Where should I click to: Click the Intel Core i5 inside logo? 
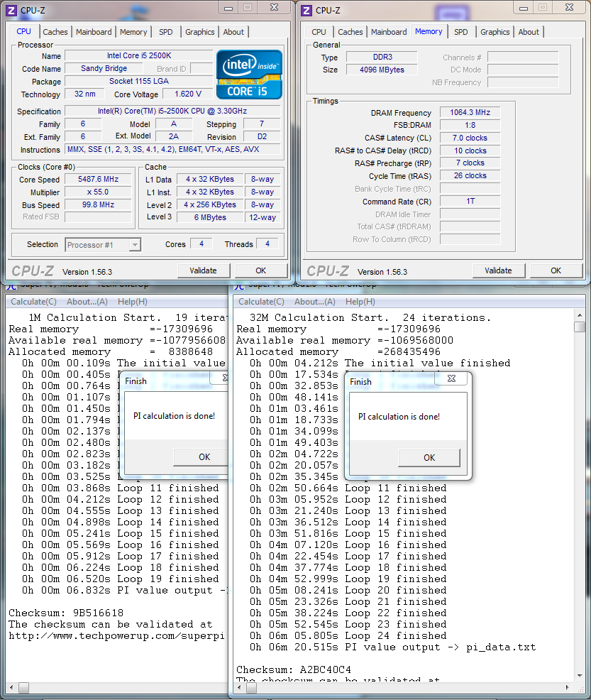point(249,75)
